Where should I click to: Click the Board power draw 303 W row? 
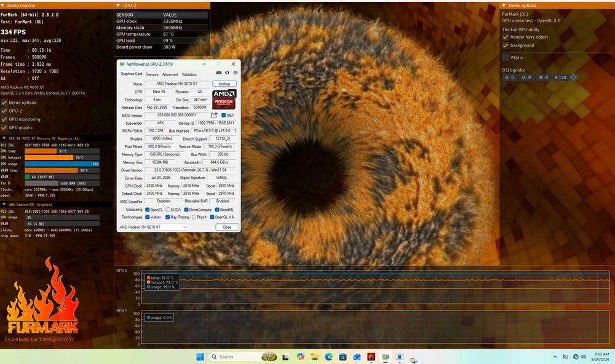coord(162,47)
